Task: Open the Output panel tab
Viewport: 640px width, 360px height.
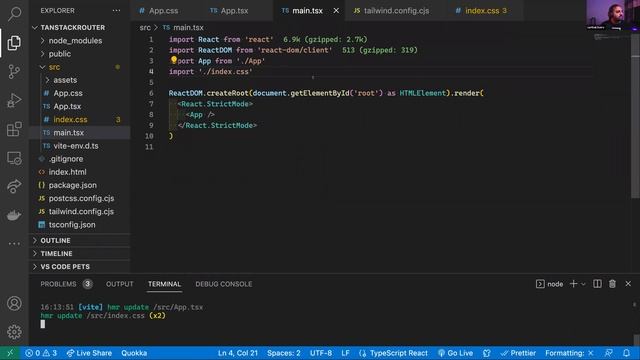Action: [120, 284]
